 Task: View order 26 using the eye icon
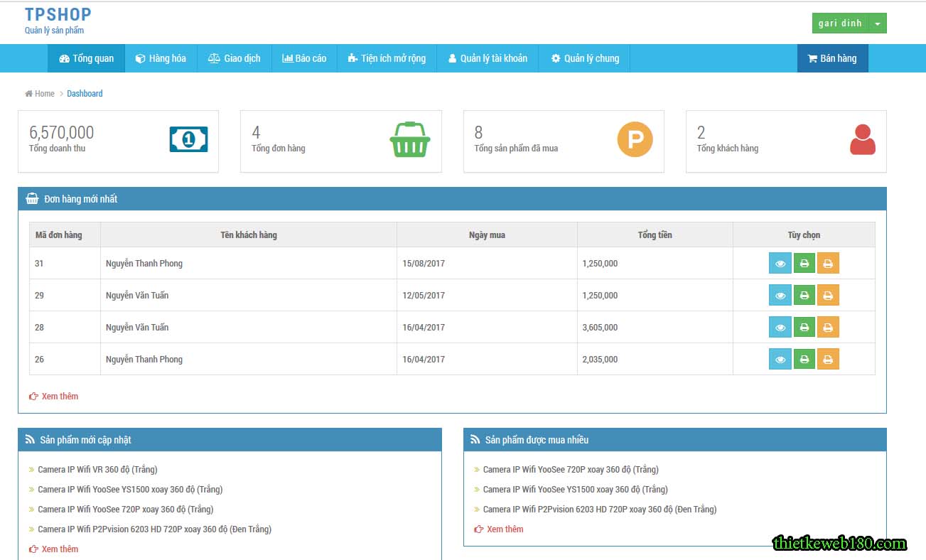[780, 359]
